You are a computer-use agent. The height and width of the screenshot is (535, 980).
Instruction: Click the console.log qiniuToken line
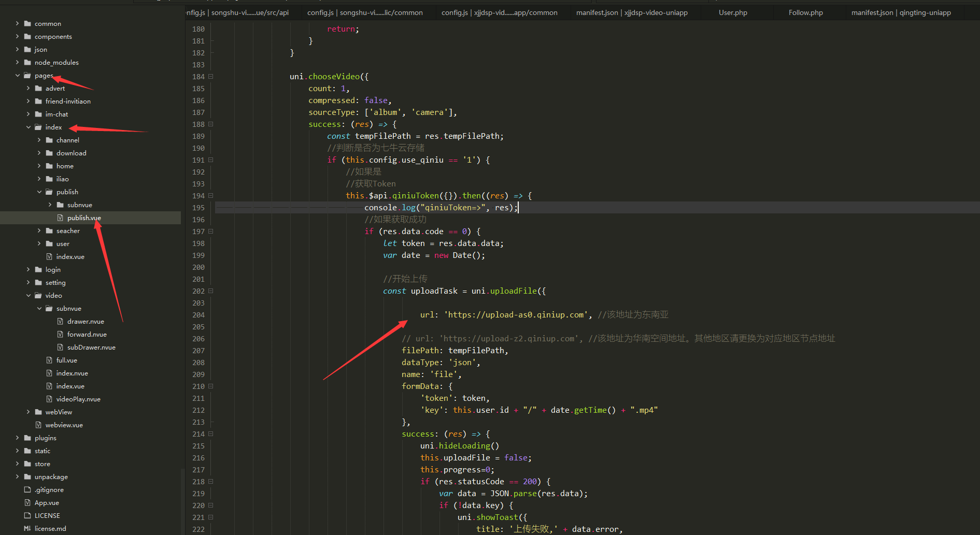click(441, 208)
